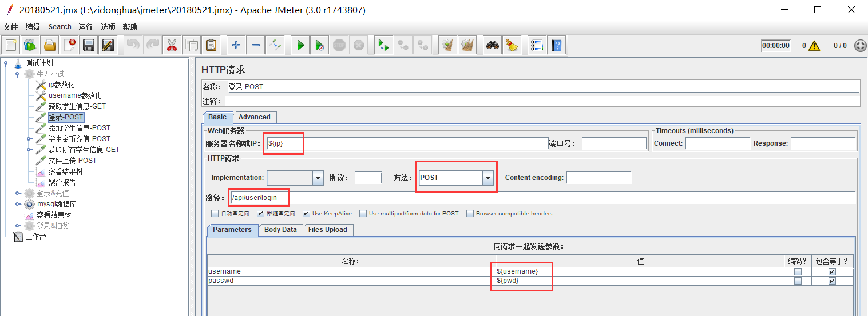Open Help with question mark icon
Image resolution: width=868 pixels, height=316 pixels.
(x=556, y=45)
